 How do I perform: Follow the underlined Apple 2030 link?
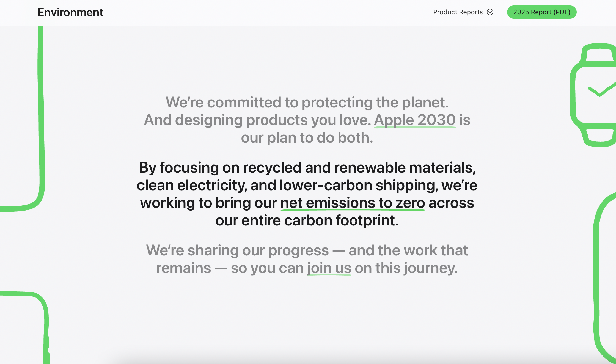(x=414, y=120)
